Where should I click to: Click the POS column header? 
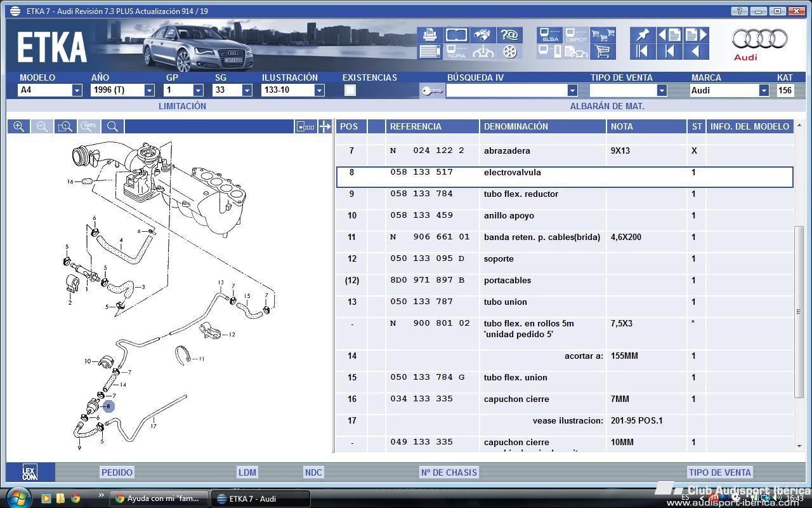point(351,126)
